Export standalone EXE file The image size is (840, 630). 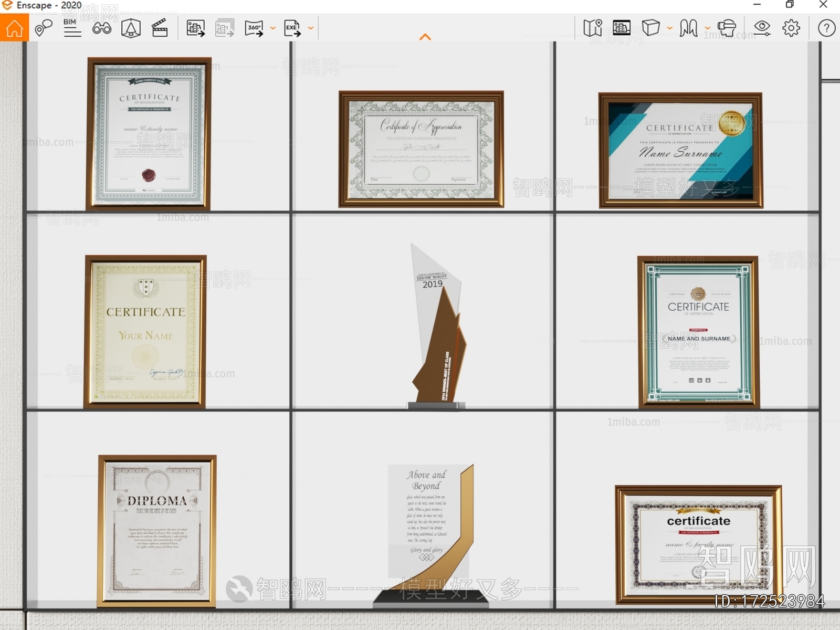[x=292, y=28]
